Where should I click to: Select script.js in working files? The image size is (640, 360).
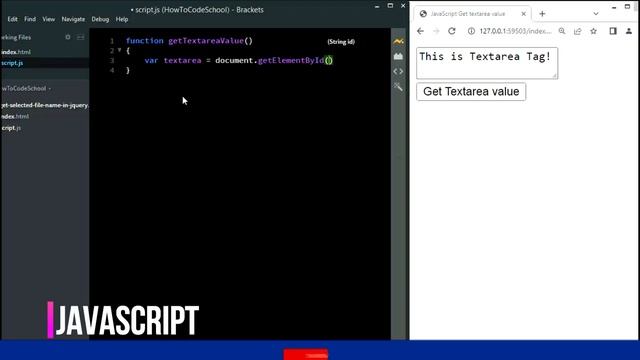point(12,63)
